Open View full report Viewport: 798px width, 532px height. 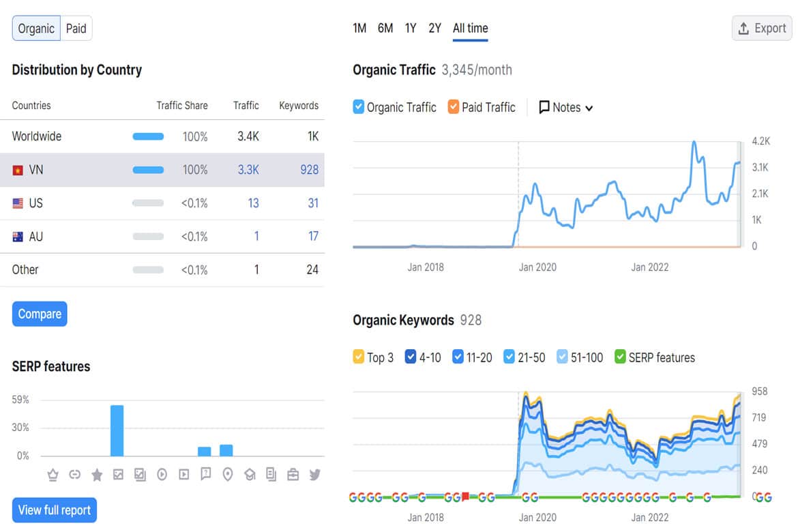pyautogui.click(x=55, y=510)
